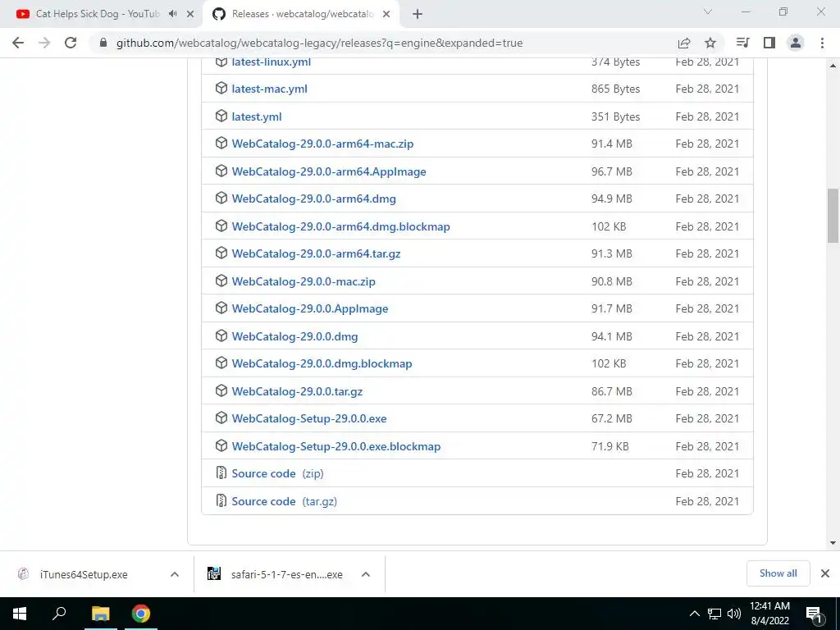This screenshot has height=630, width=840.
Task: Download WebCatalog-29.0.0-arm64.dmg.blockmap
Action: (x=340, y=226)
